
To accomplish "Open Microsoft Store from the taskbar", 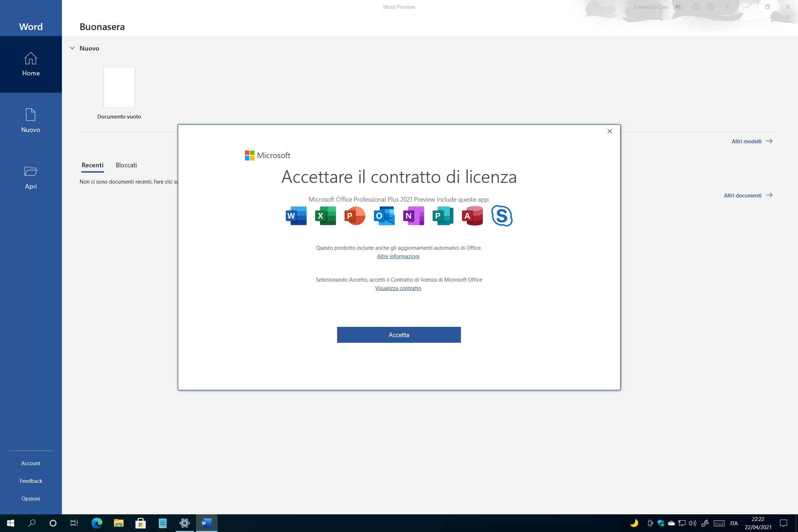I will click(x=140, y=523).
